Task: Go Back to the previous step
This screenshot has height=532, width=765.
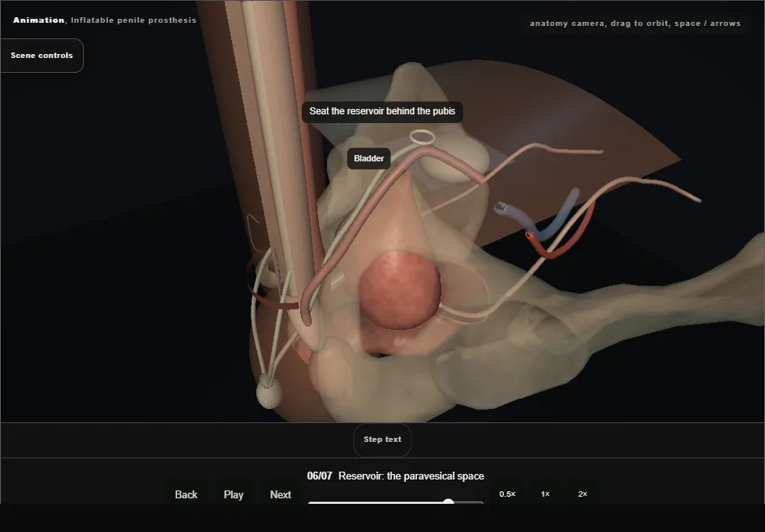Action: 186,494
